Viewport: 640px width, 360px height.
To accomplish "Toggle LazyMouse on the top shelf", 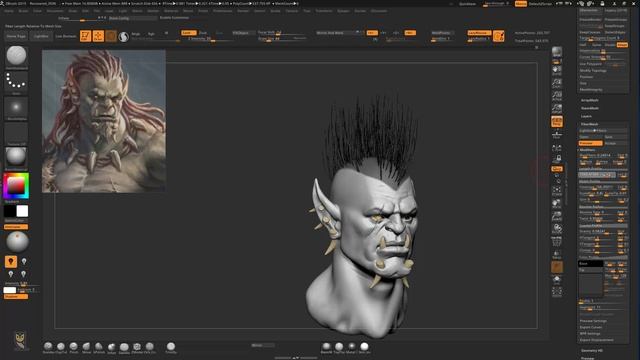I will 479,33.
